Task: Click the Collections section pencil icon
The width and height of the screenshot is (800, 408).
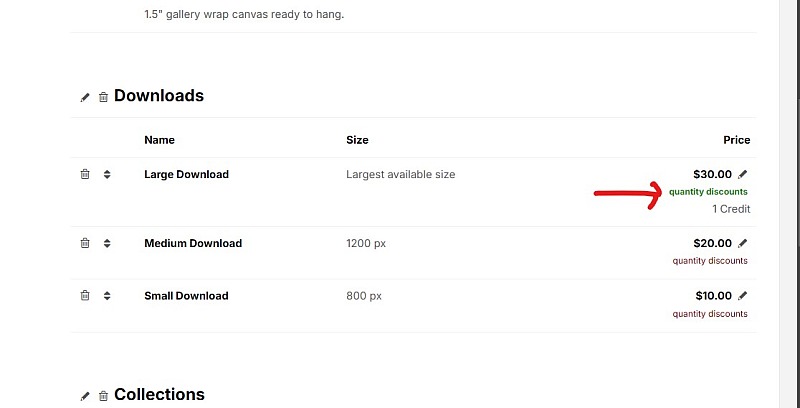Action: pos(85,396)
